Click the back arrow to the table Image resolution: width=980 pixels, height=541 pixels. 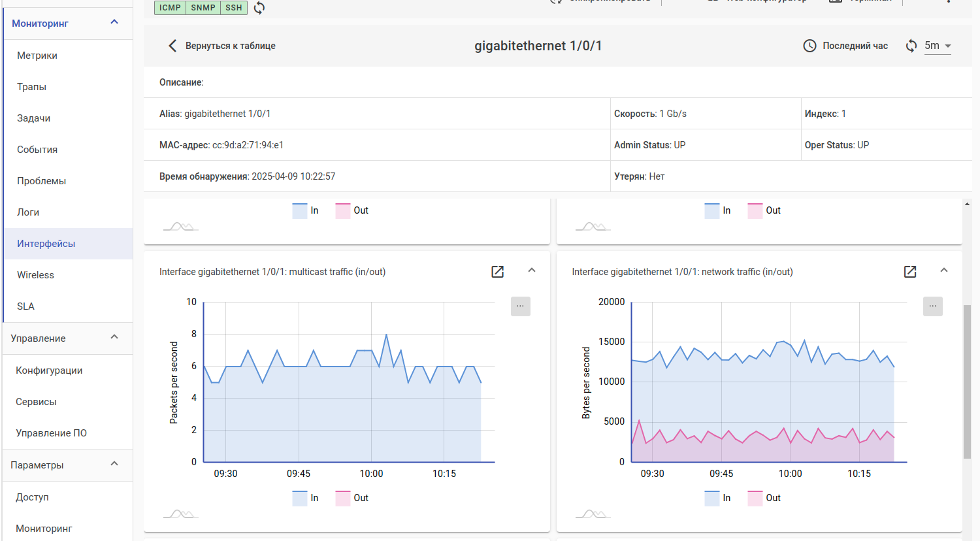point(172,46)
